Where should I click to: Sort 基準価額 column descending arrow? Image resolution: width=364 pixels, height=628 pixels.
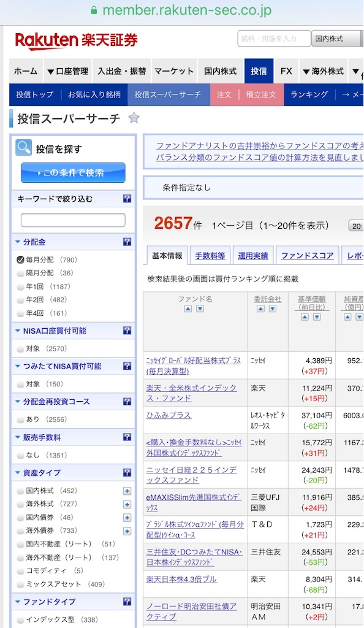point(317,317)
